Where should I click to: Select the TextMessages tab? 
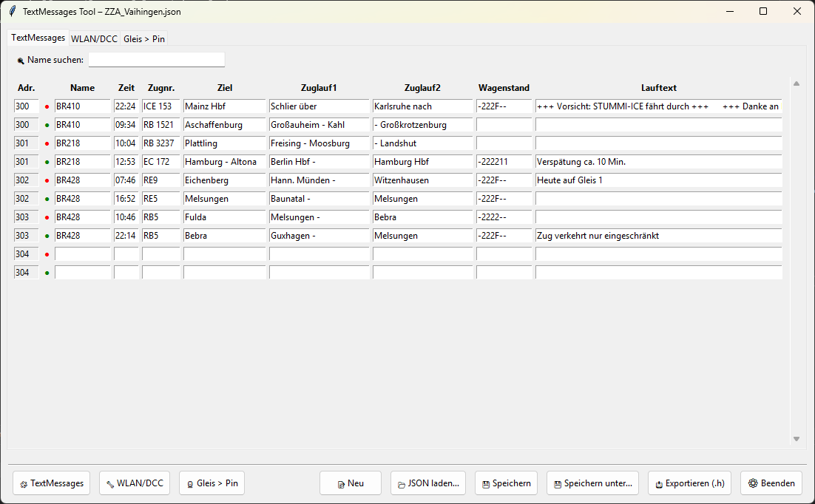click(38, 38)
